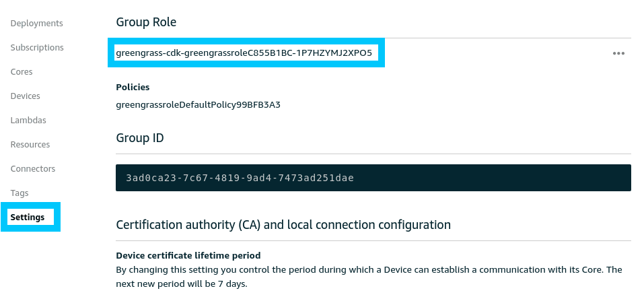Click the 'next new period will be 7 days' text

pos(182,284)
